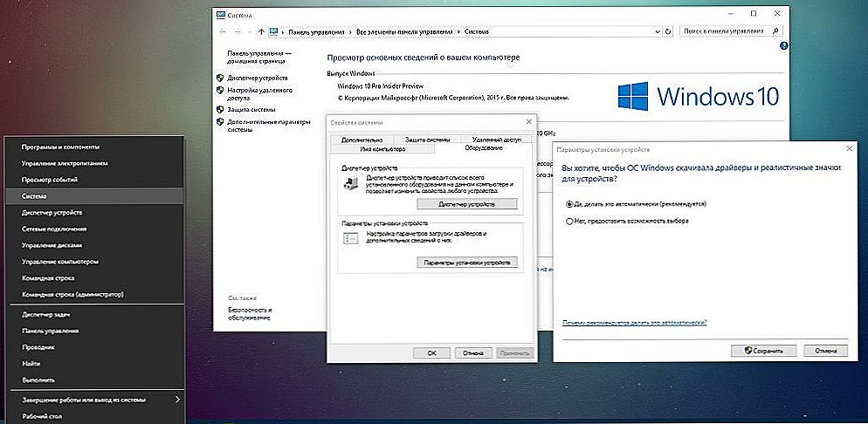The width and height of the screenshot is (868, 424).
Task: Open 'Просмотр событий' from the menu
Action: click(x=93, y=180)
